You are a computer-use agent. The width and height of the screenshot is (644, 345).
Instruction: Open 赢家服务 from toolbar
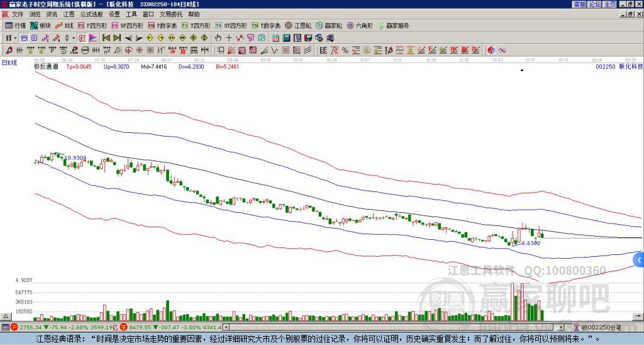click(x=394, y=25)
